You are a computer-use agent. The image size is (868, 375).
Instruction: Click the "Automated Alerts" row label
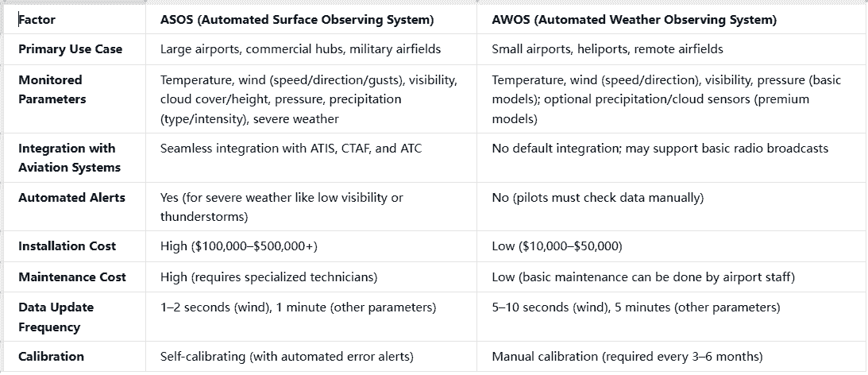point(71,198)
